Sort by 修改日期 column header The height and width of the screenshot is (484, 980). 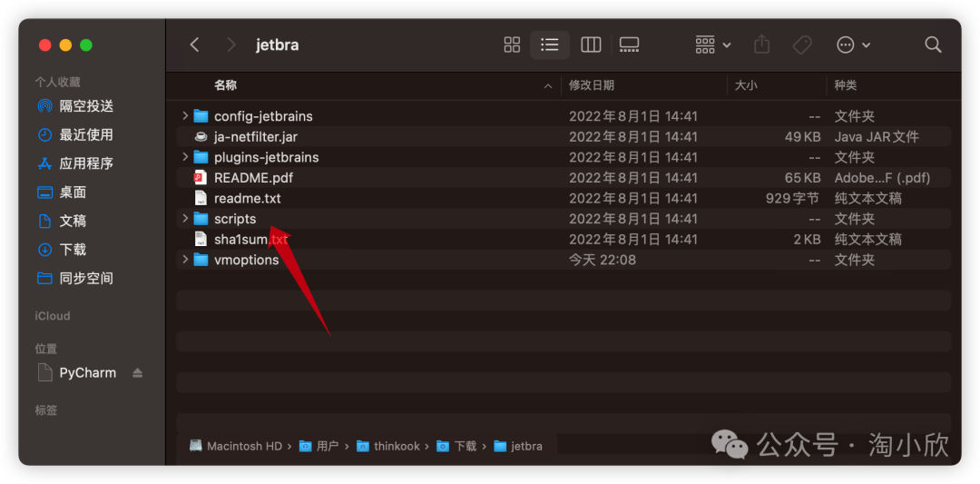(x=592, y=85)
